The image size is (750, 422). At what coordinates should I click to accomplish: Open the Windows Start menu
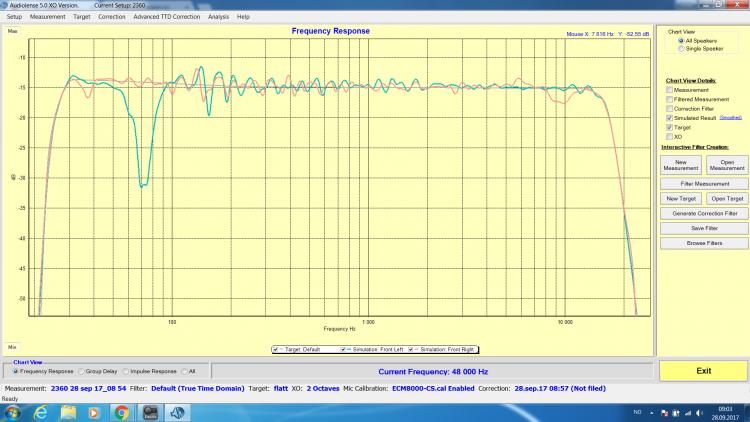click(12, 412)
